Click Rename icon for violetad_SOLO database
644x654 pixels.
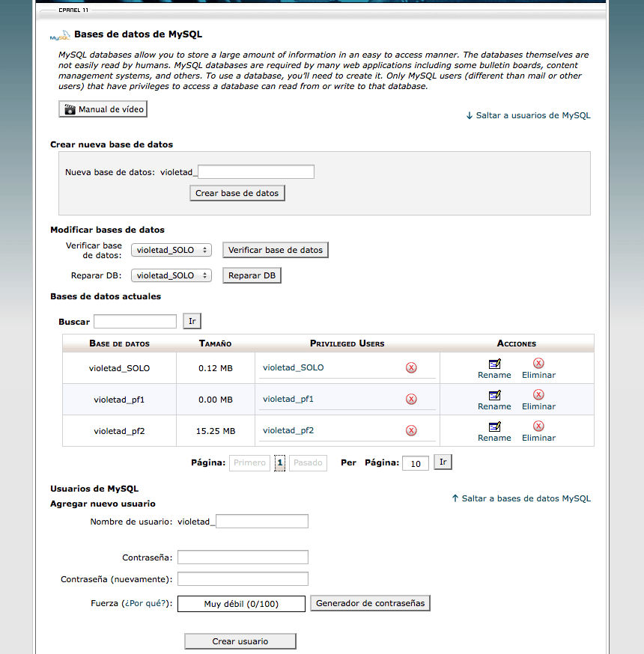pyautogui.click(x=494, y=364)
